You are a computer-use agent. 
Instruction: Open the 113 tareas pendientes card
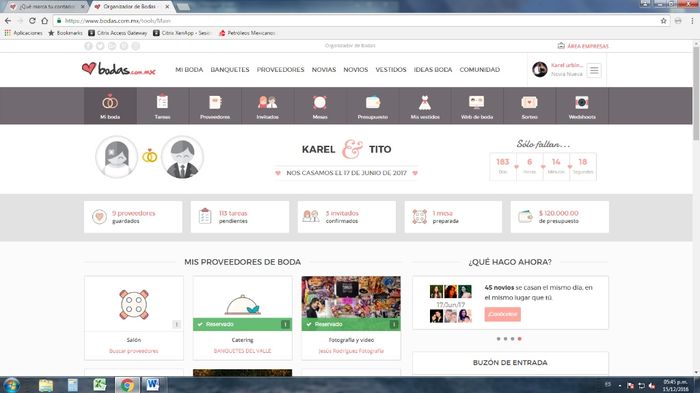(240, 217)
